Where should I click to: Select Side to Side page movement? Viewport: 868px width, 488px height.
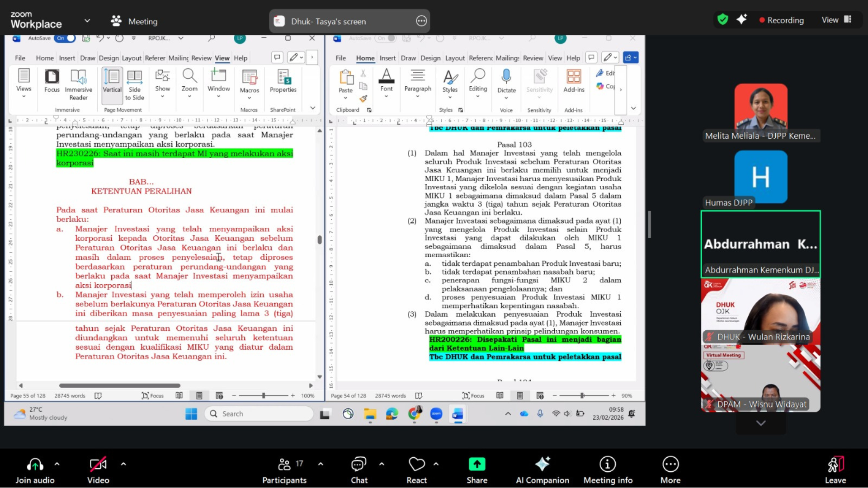click(x=134, y=84)
